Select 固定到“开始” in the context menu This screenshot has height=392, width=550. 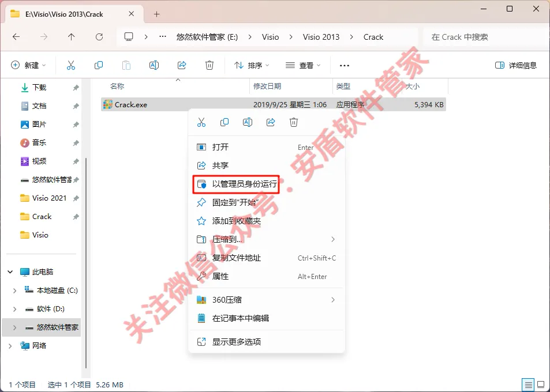click(x=267, y=202)
